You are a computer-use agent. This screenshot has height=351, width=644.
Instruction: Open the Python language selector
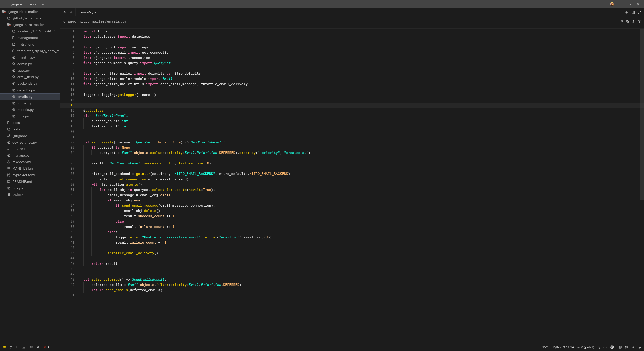coord(602,347)
